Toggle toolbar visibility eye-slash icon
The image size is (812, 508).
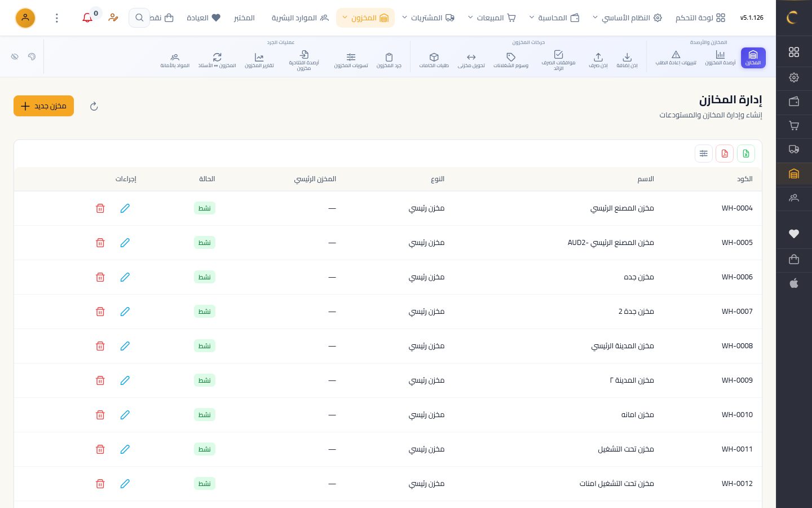15,56
